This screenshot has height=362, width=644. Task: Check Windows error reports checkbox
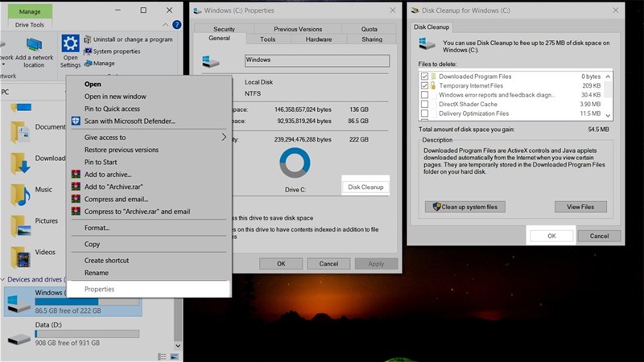[424, 95]
